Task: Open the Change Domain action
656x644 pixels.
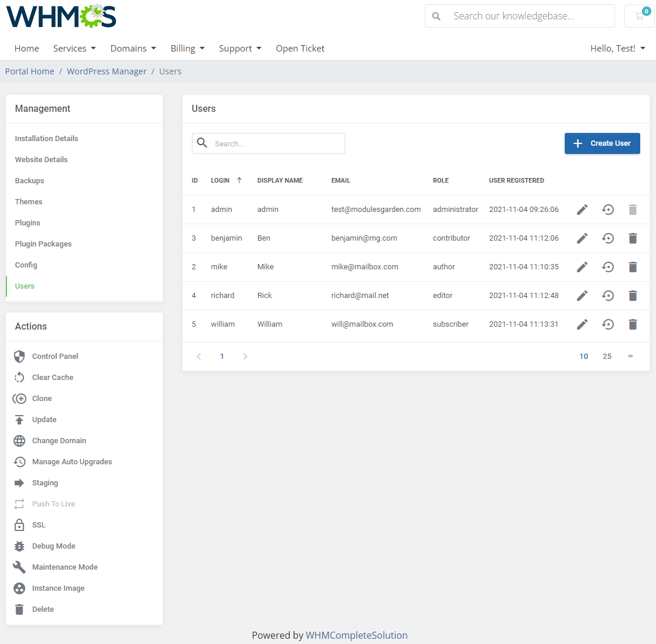Action: [59, 440]
